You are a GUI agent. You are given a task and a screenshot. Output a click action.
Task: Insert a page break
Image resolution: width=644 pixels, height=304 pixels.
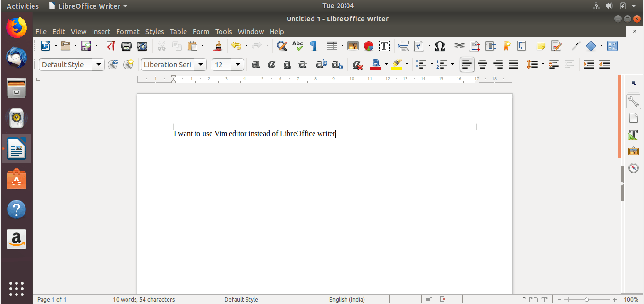point(404,46)
